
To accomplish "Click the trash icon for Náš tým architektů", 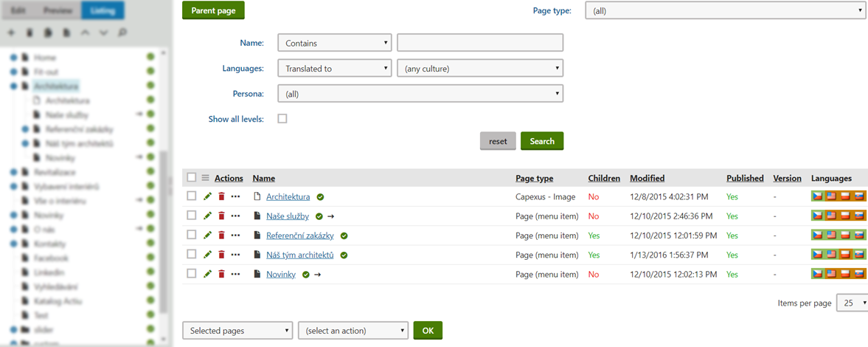I will pos(221,255).
